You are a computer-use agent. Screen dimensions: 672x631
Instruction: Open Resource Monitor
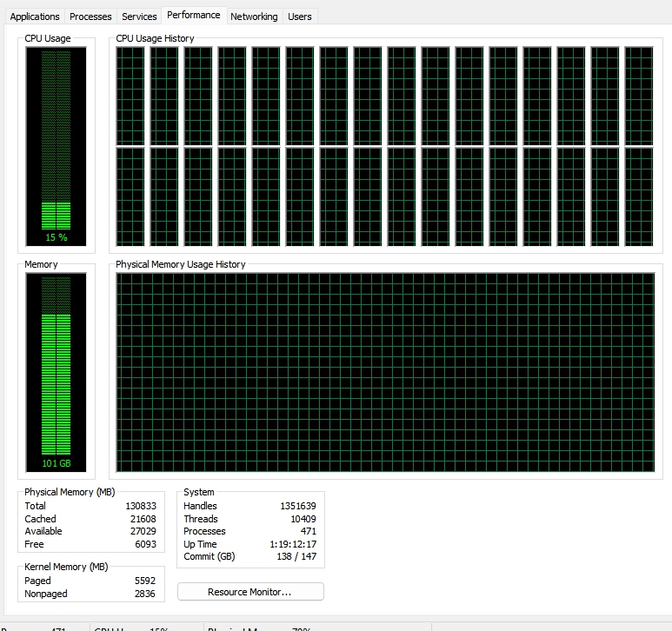coord(250,592)
